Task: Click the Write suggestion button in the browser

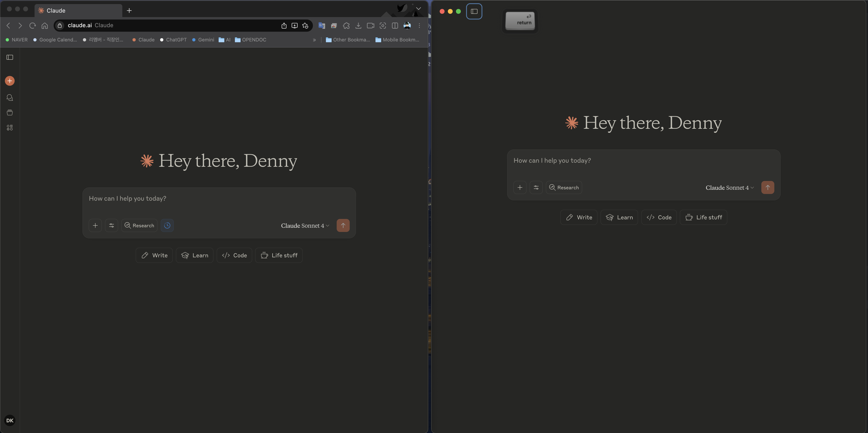Action: 154,255
